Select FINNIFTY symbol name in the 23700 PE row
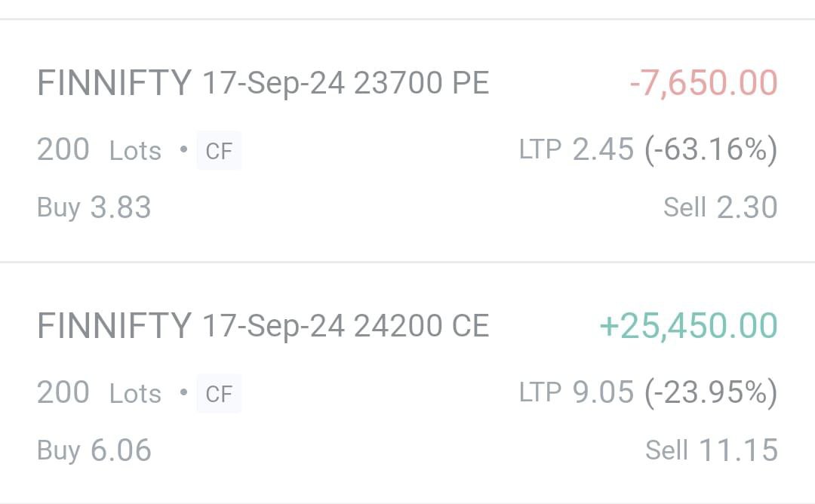815x504 pixels. (114, 83)
